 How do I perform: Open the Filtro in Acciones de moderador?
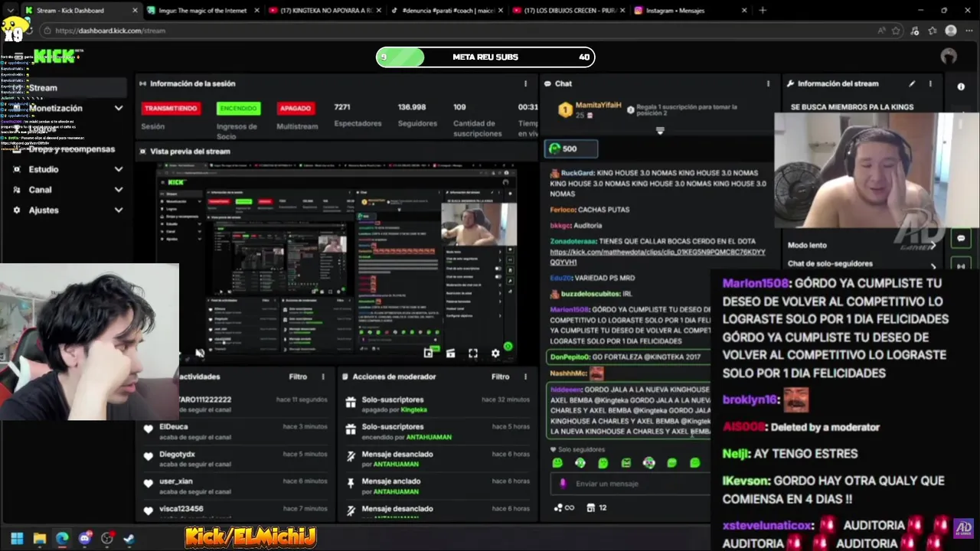coord(500,377)
